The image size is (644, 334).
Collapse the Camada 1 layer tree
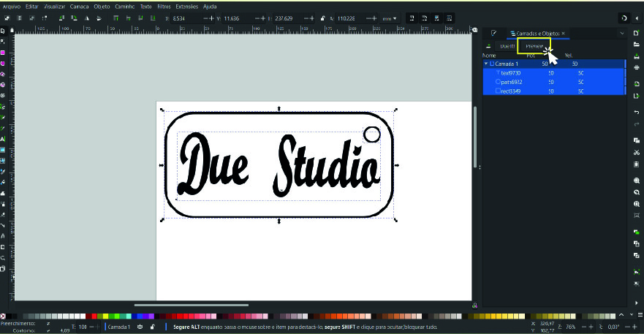[486, 64]
